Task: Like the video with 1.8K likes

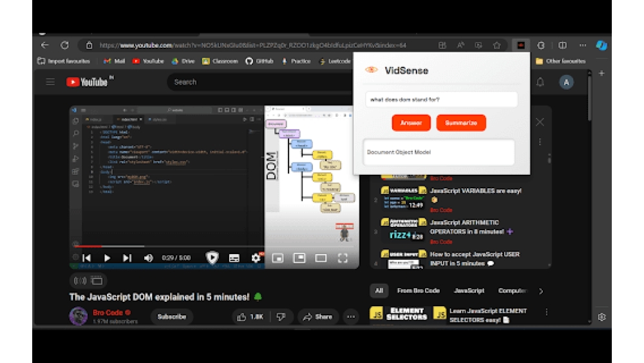Action: coord(250,317)
